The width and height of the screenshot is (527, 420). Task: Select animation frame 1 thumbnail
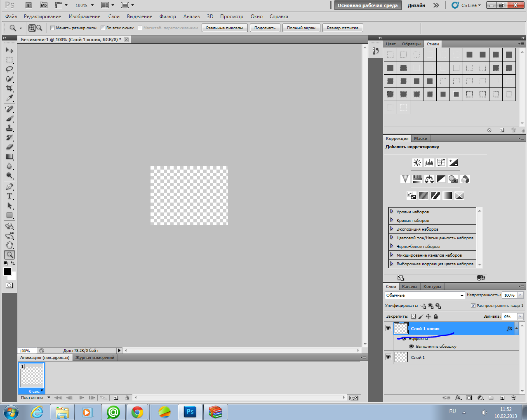[32, 376]
